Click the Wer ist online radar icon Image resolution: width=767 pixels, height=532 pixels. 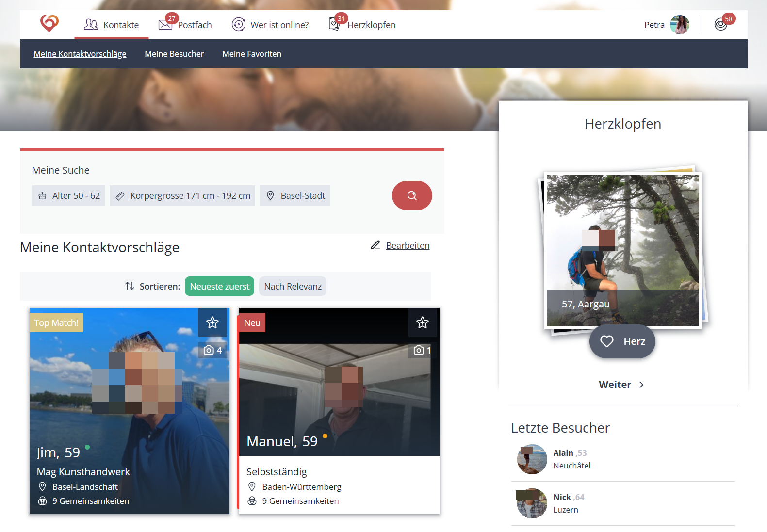tap(239, 24)
